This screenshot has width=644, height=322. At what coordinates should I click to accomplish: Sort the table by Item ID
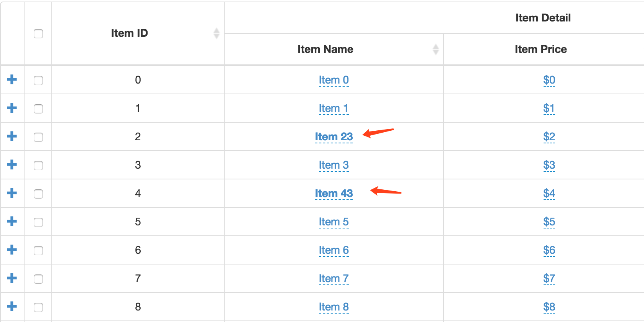129,33
